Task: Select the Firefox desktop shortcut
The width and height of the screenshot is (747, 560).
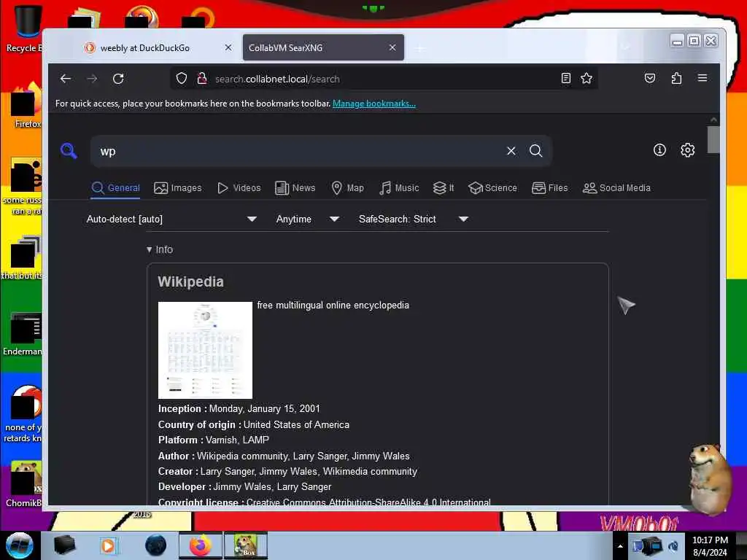Action: (25, 106)
